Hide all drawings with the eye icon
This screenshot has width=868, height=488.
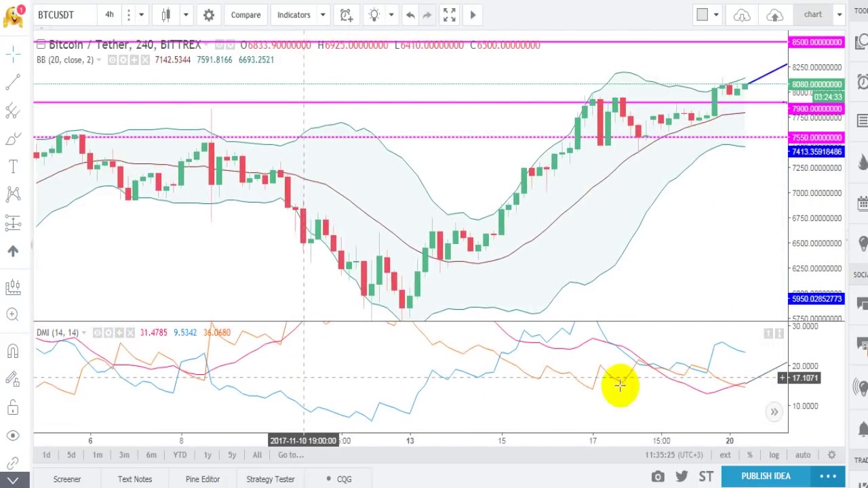tap(13, 435)
